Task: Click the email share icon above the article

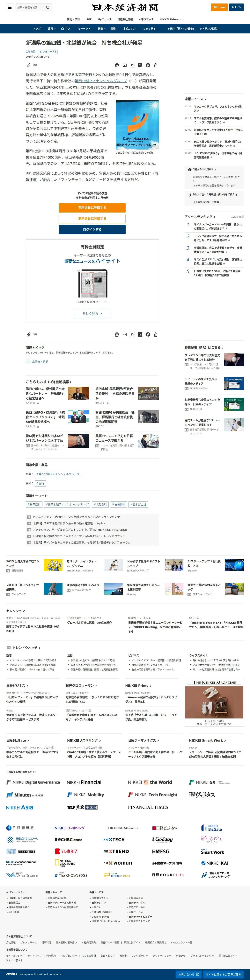Action: pyautogui.click(x=125, y=65)
